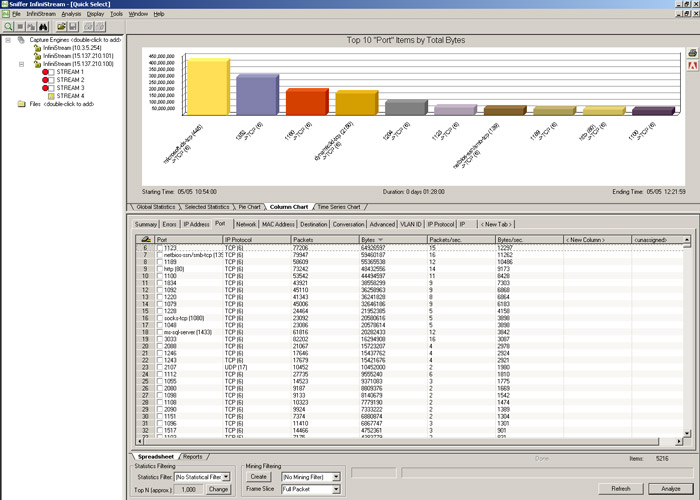Screen dimensions: 700x500
Task: Open the Mining Filter dropdown
Action: 336,477
